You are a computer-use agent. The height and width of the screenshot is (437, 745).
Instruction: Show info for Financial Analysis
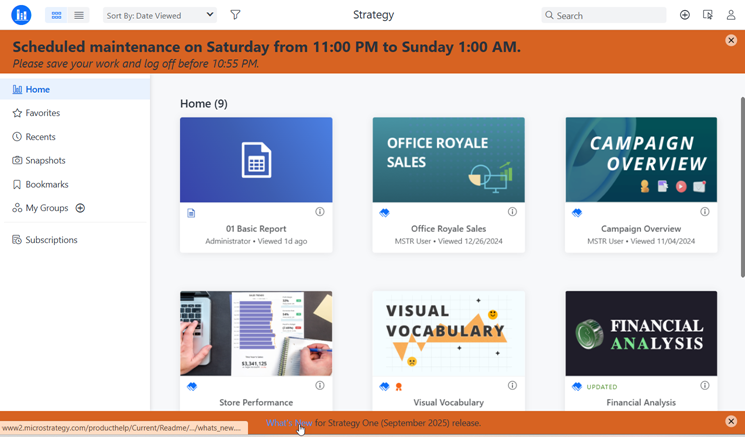click(x=705, y=386)
